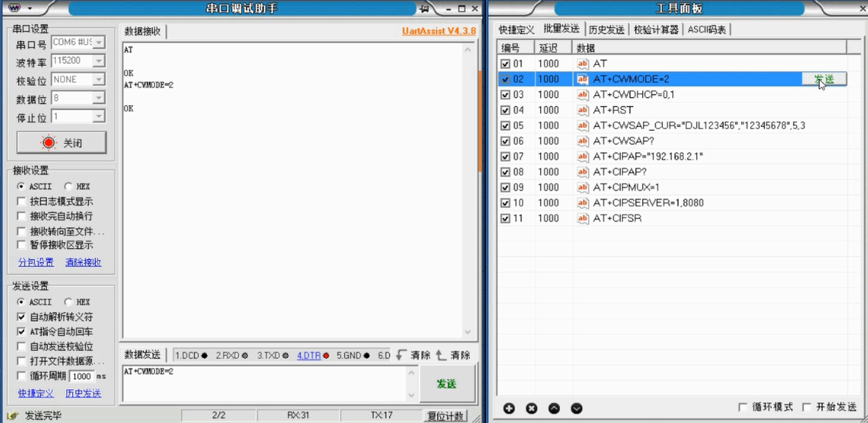This screenshot has width=868, height=423.
Task: Click the ab icon beside AT+RST
Action: 583,110
